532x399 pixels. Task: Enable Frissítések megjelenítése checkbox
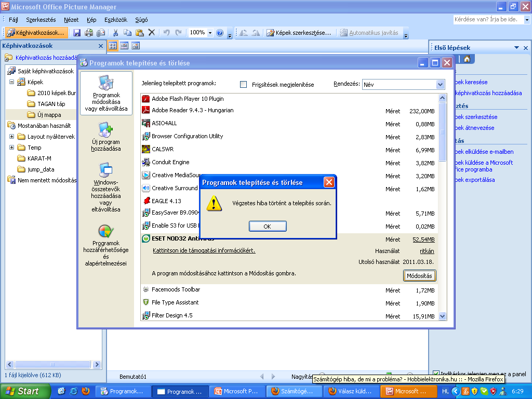(x=243, y=84)
